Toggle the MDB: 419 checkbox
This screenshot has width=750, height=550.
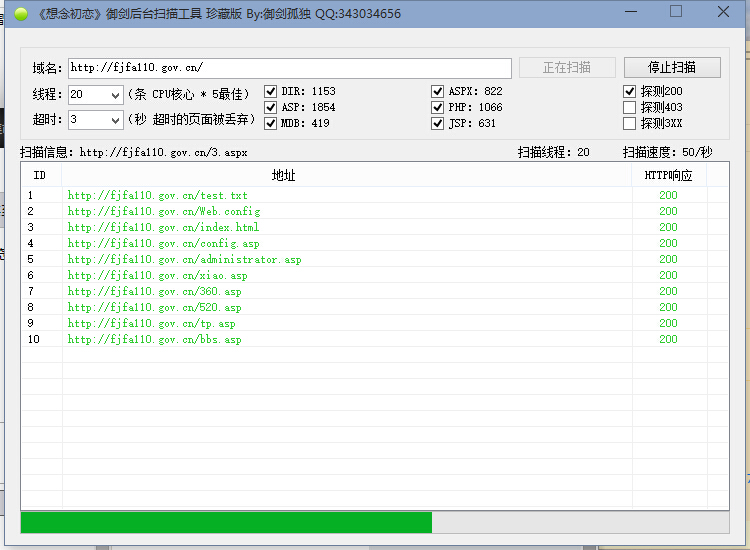pyautogui.click(x=271, y=123)
